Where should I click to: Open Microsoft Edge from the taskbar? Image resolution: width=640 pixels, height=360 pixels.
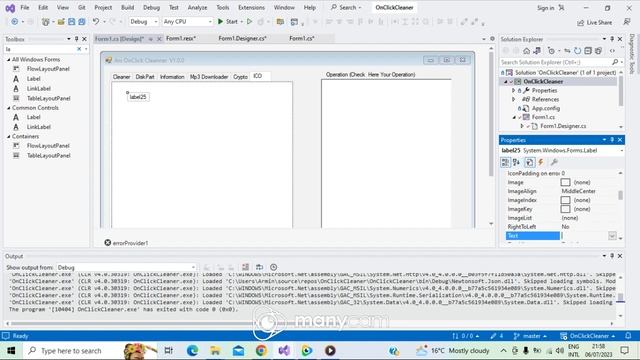pos(192,350)
